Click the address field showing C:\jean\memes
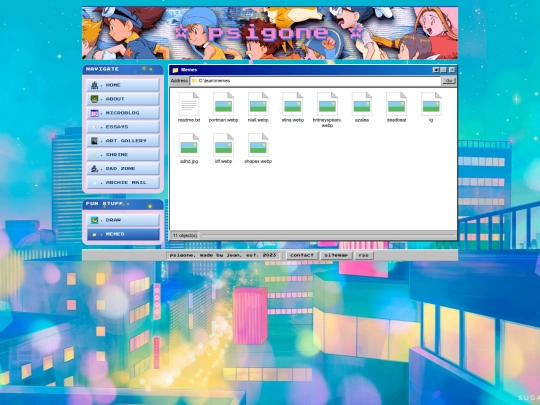This screenshot has width=540, height=405. point(315,81)
